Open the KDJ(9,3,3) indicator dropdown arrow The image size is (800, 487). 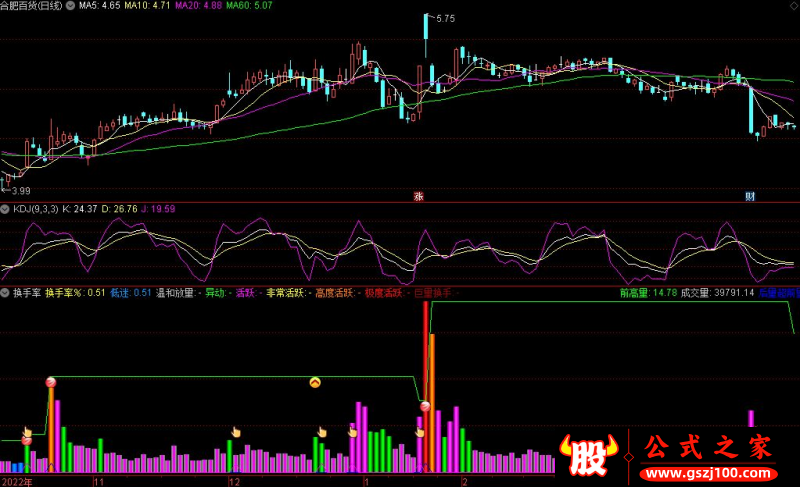5,209
